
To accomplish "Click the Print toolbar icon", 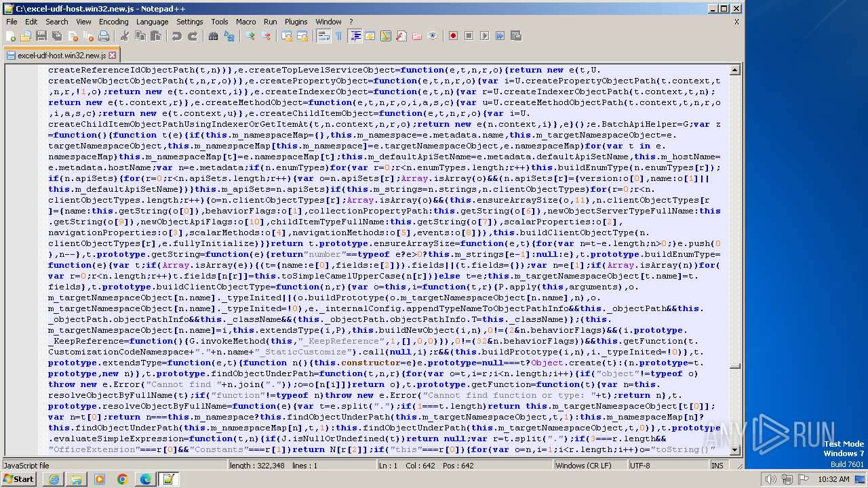I will pyautogui.click(x=103, y=36).
